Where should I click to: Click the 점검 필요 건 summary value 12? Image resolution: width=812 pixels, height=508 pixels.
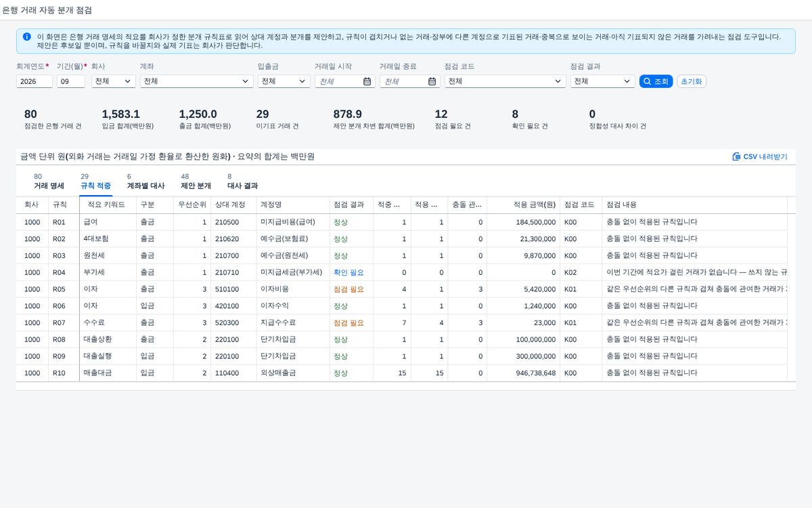click(x=441, y=114)
